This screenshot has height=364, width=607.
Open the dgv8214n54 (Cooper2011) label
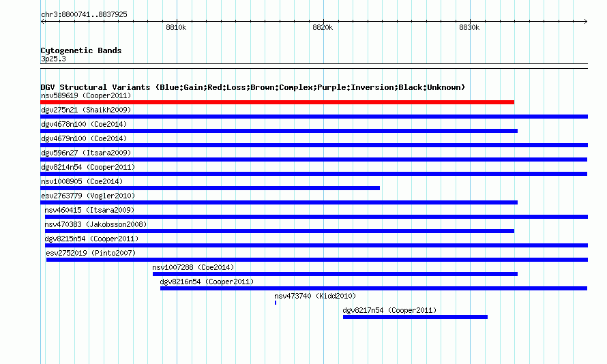[x=88, y=167]
